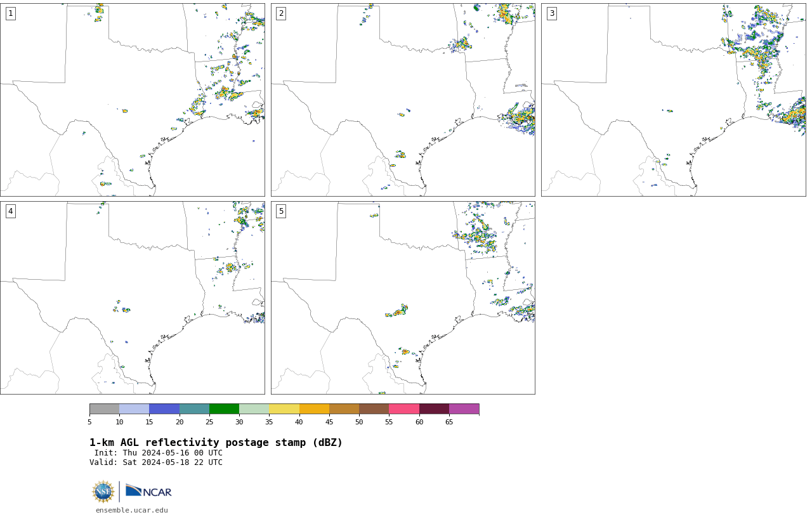Click the colorbar tick label 30
This screenshot has width=812, height=517.
click(x=239, y=422)
